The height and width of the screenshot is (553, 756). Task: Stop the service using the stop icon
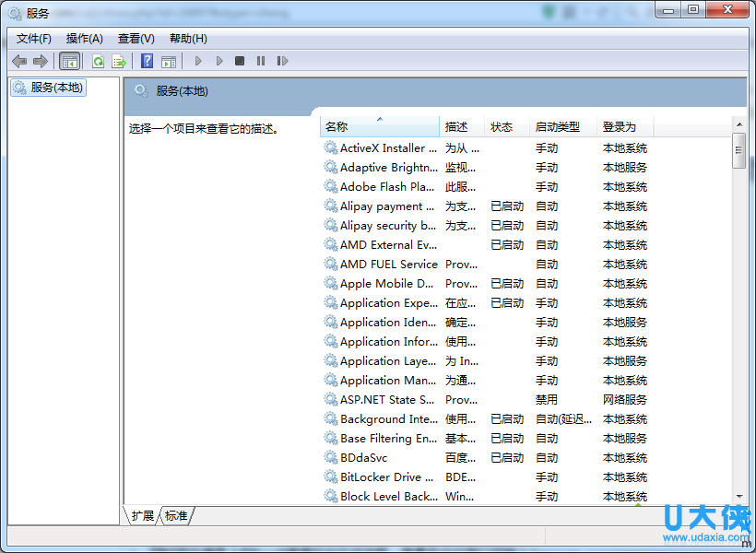(x=239, y=61)
